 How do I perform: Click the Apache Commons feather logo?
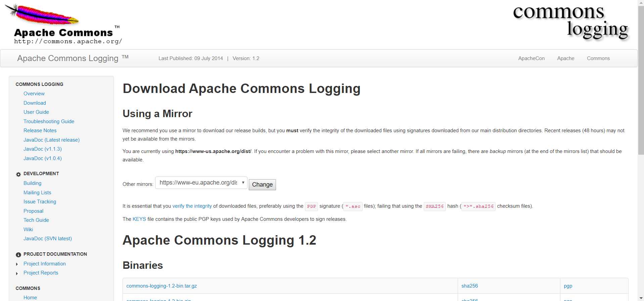coord(64,24)
